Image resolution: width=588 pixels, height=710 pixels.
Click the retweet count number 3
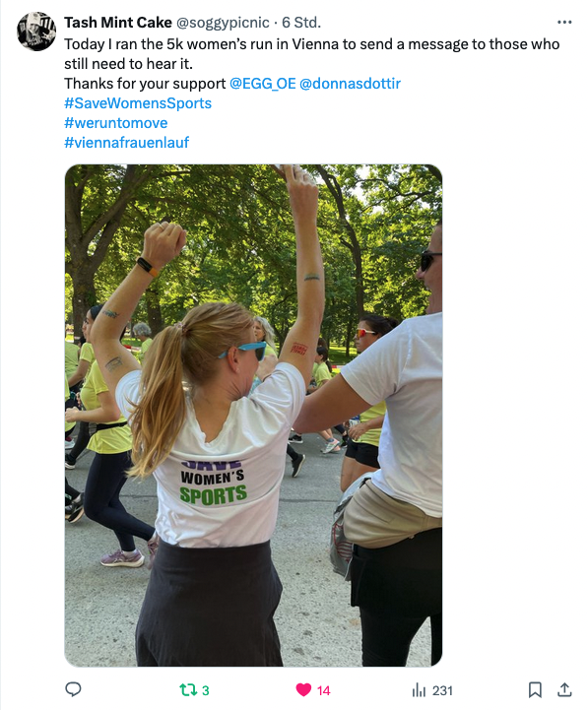point(205,690)
